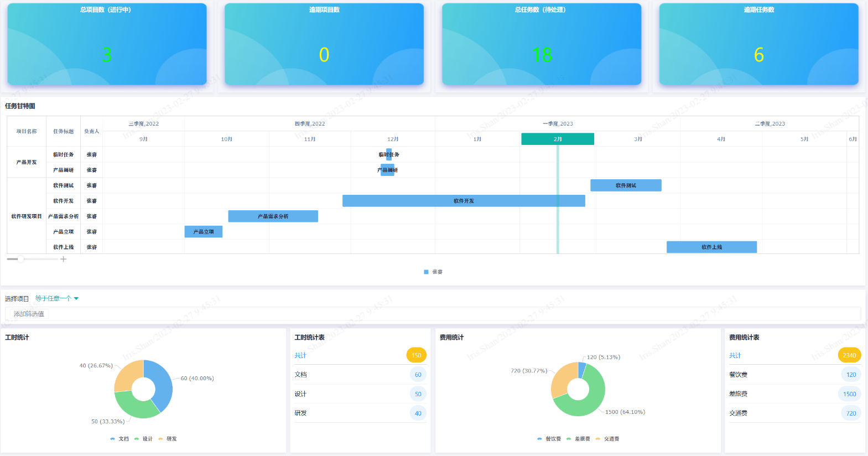The width and height of the screenshot is (868, 456).
Task: Open the 等于任意一个 filter condition dropdown
Action: 57,298
